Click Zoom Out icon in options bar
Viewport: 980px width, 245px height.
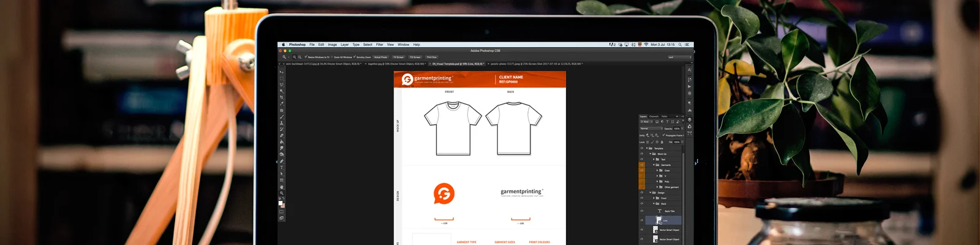tap(300, 57)
